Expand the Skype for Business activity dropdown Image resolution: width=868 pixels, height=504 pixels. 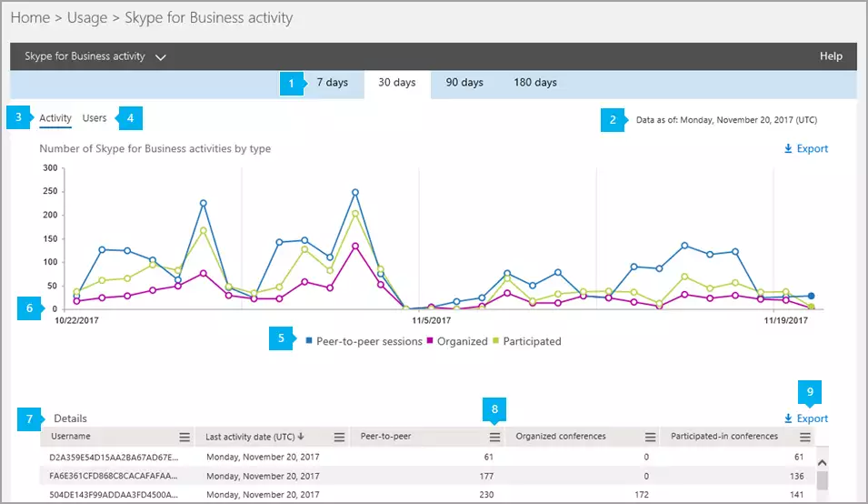[x=161, y=56]
